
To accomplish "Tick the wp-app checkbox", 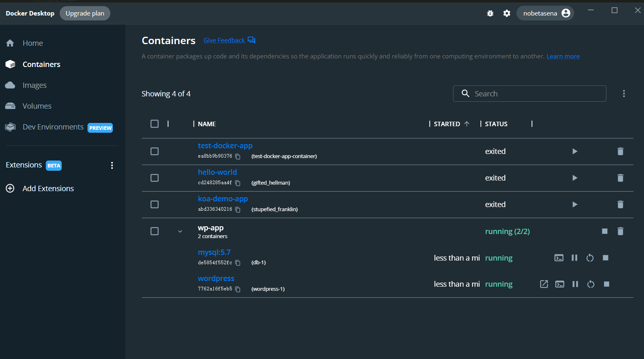I will click(155, 232).
